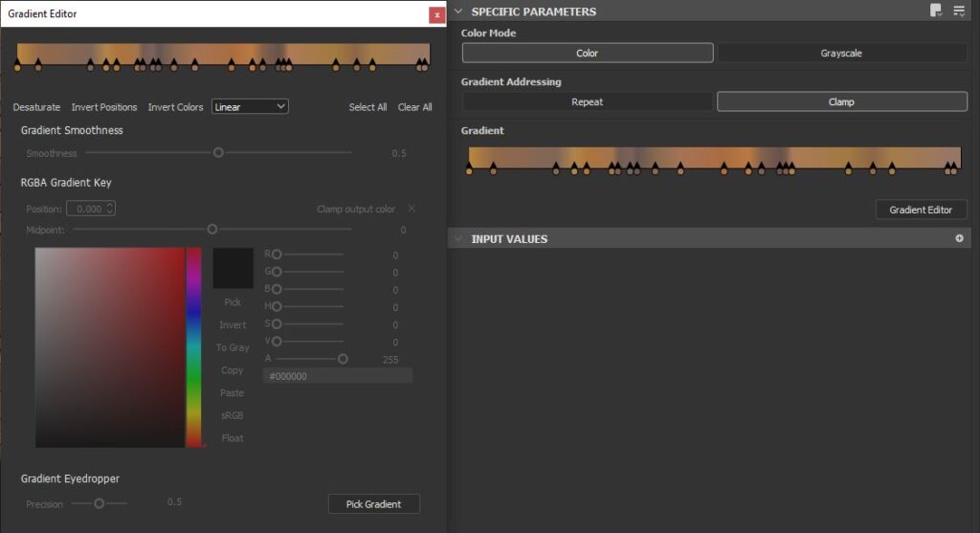Click Invert Positions
Viewport: 980px width, 533px height.
pyautogui.click(x=104, y=107)
